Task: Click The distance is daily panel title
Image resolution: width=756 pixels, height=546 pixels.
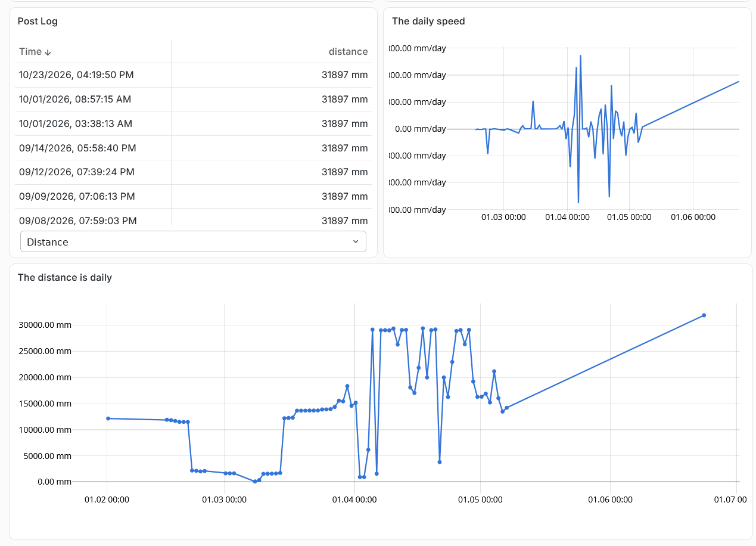Action: coord(65,278)
